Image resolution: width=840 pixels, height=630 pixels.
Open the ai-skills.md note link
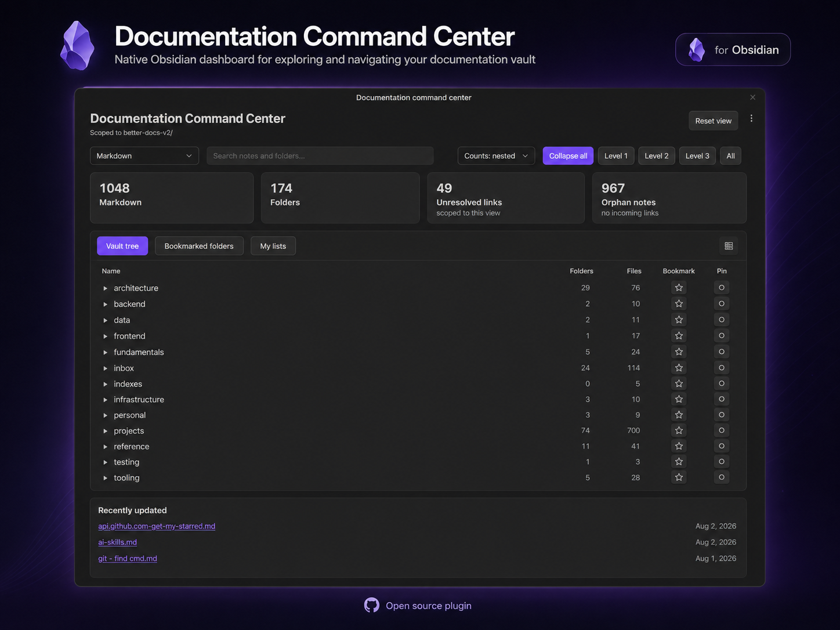coord(118,542)
